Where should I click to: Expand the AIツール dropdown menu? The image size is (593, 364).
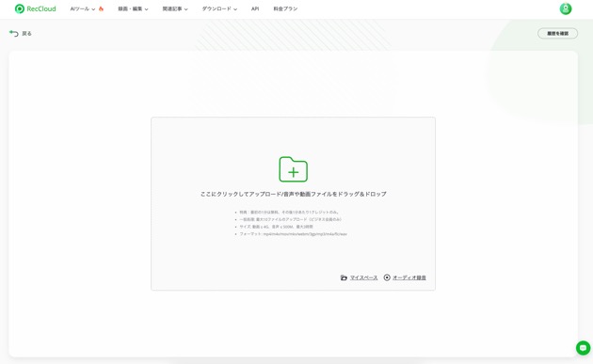point(83,8)
